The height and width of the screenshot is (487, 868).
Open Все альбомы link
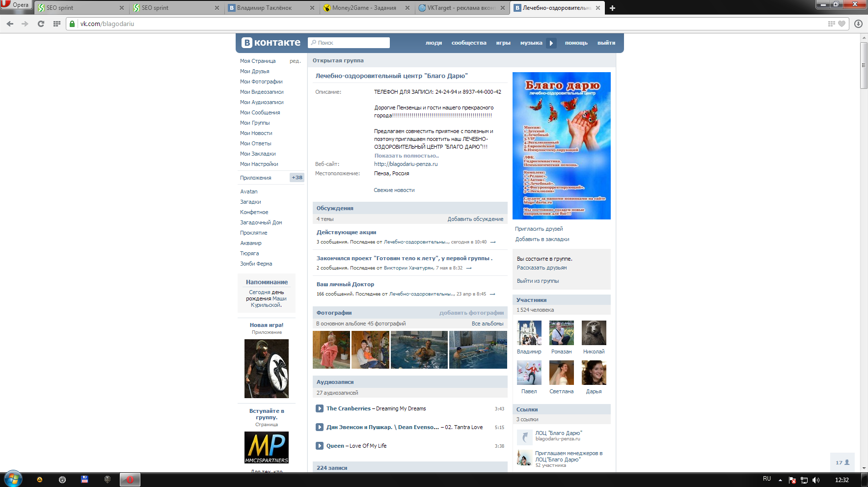(x=488, y=324)
